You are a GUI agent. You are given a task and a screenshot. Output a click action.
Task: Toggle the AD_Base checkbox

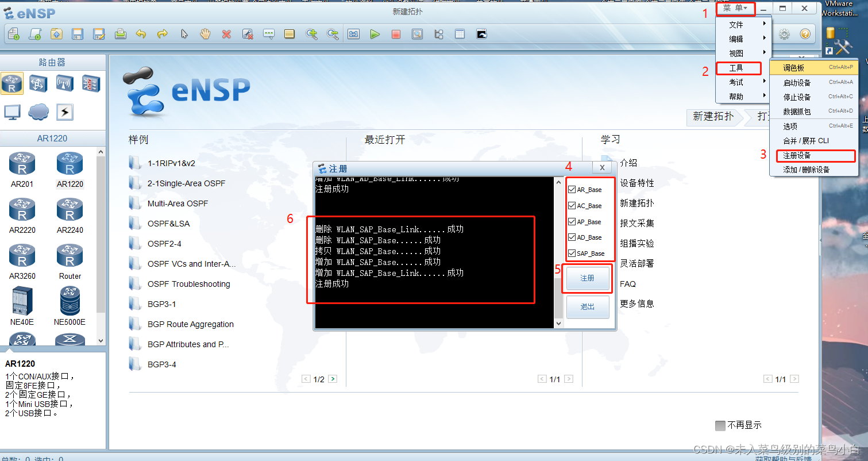572,237
